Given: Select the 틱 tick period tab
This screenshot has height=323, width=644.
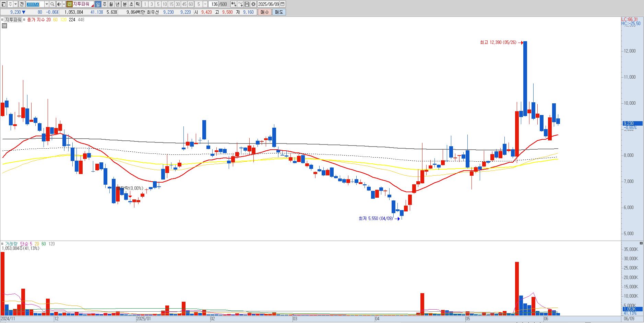Looking at the screenshot, I should (138, 4).
